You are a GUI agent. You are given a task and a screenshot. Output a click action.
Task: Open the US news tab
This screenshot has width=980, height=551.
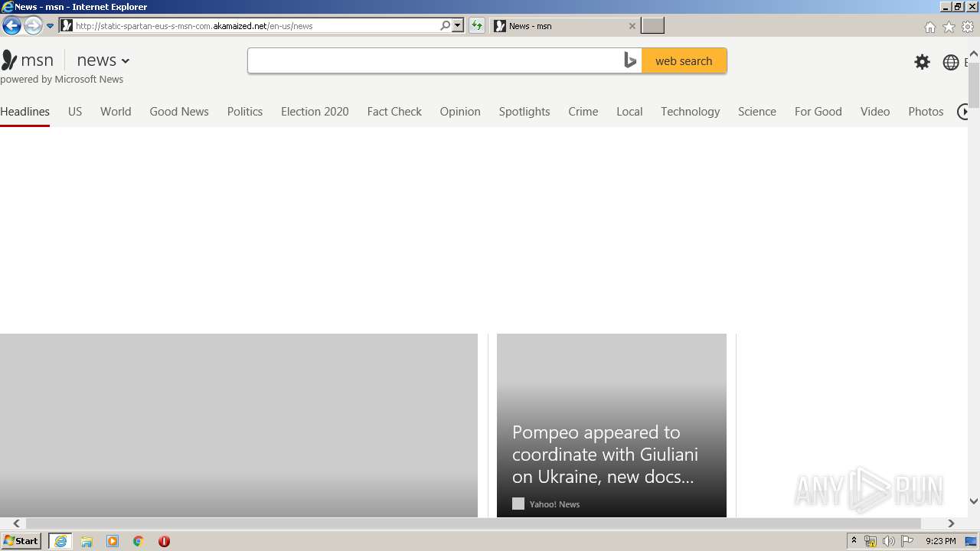(75, 112)
